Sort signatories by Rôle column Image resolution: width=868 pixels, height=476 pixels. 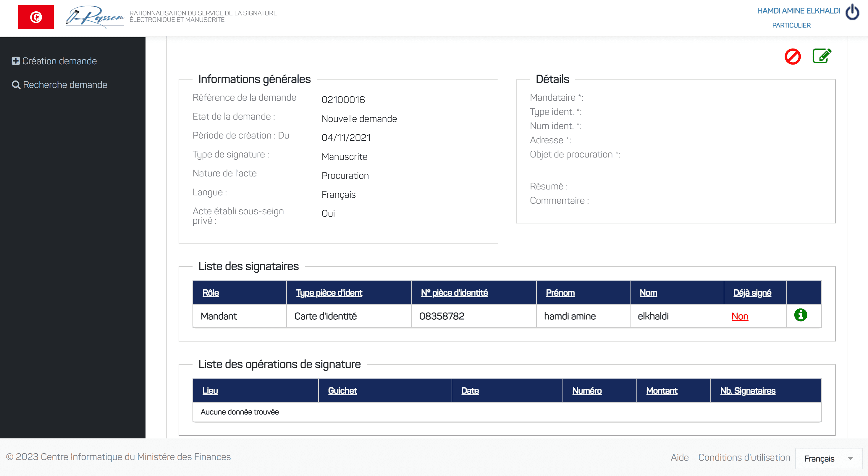click(211, 293)
